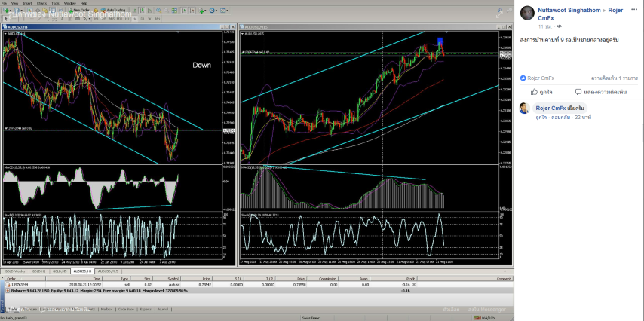Image resolution: width=644 pixels, height=321 pixels.
Task: Select the text label tool
Action: point(70,19)
